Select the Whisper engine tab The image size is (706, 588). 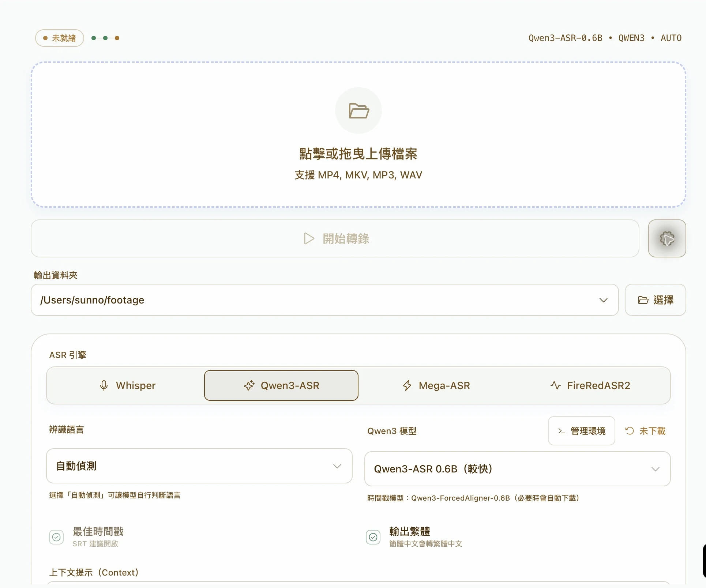127,385
